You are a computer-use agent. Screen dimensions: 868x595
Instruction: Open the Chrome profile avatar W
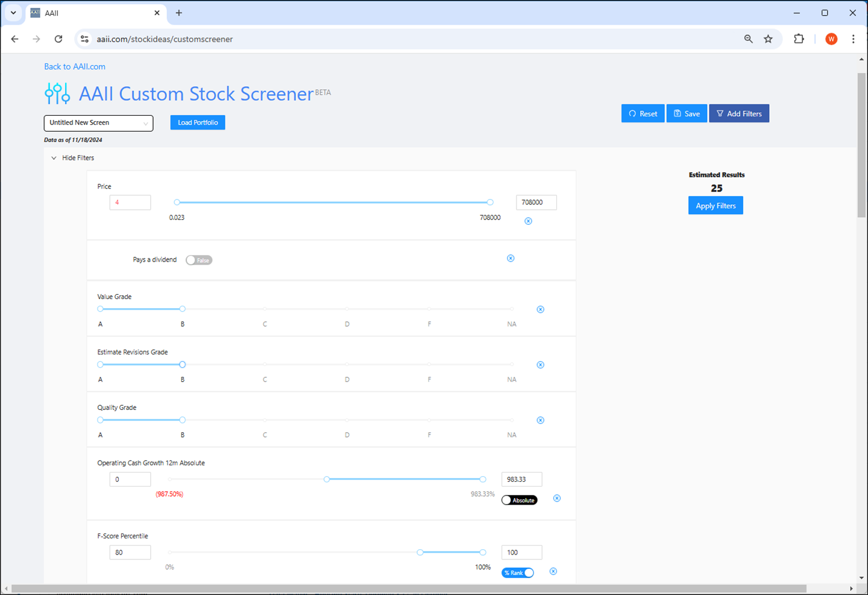[831, 39]
